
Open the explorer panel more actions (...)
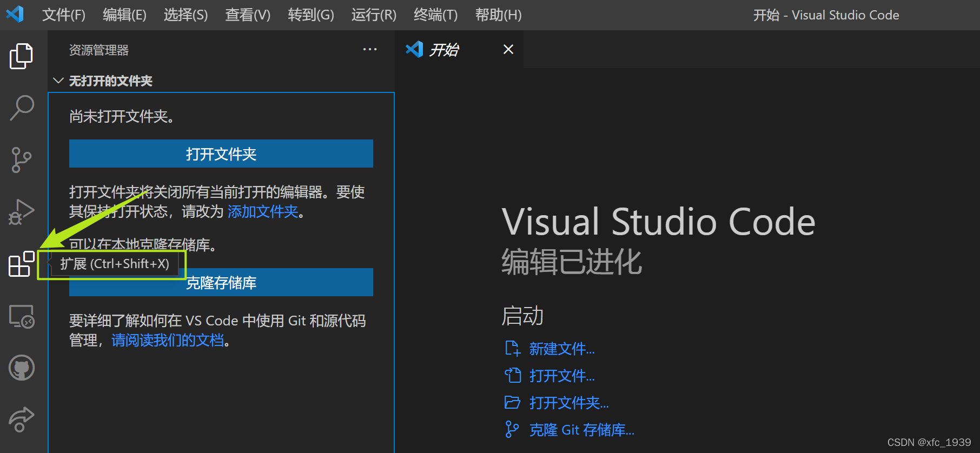[x=370, y=49]
